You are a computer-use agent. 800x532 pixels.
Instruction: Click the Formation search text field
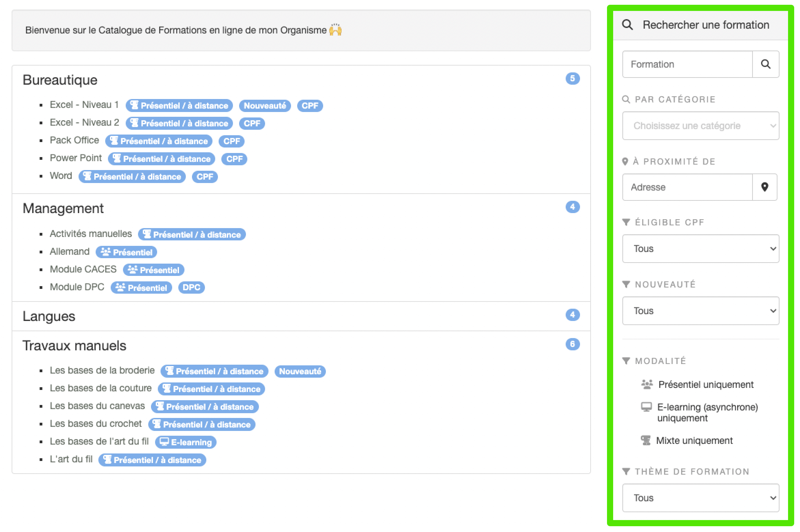click(687, 64)
